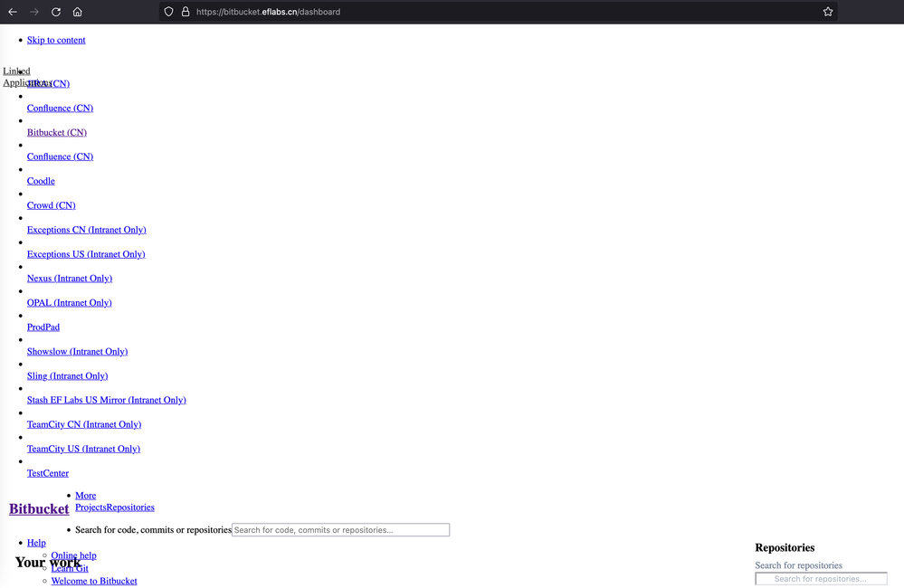The width and height of the screenshot is (904, 588).
Task: Open Exceptions US (Intranet Only)
Action: (86, 253)
